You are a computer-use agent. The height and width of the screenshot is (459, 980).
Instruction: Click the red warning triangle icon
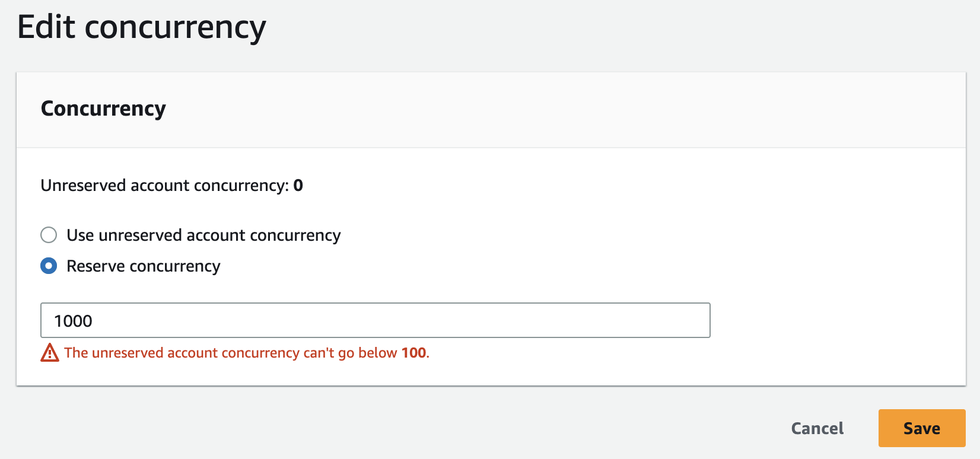click(50, 353)
